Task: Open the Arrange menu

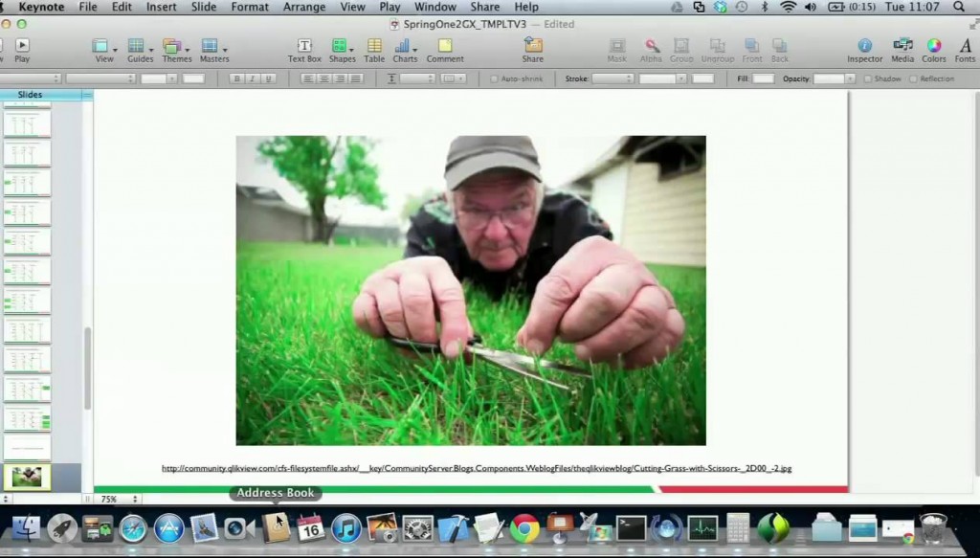Action: pos(303,7)
